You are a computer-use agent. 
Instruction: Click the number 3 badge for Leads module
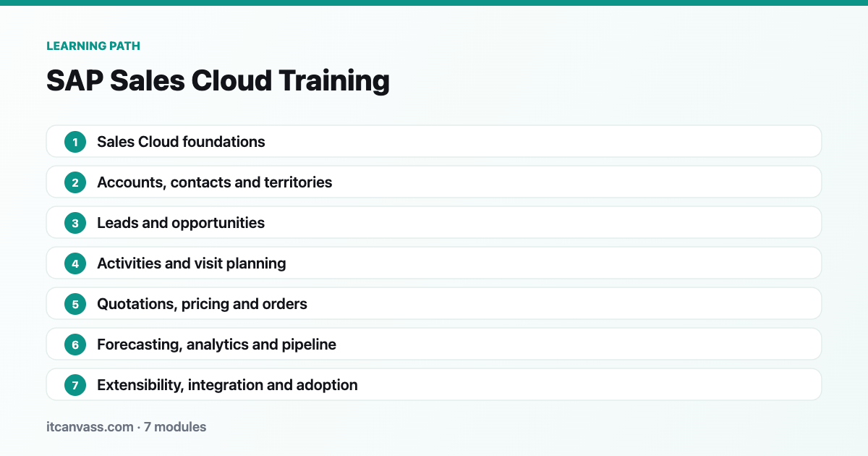pos(75,223)
